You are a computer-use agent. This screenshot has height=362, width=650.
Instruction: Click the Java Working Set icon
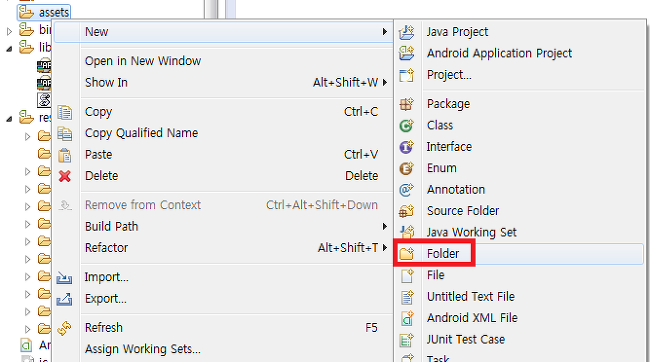[x=406, y=232]
